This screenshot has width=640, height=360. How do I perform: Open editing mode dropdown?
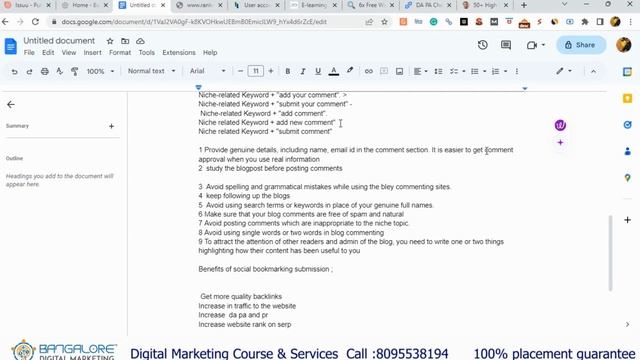click(x=564, y=71)
